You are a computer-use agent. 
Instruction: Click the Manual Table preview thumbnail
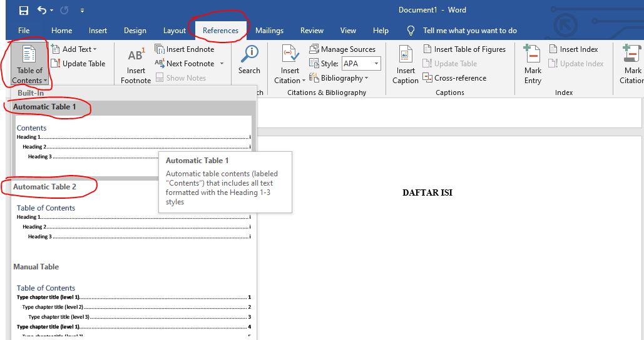pos(133,309)
